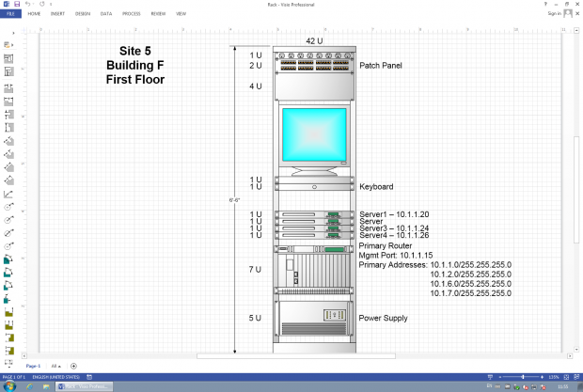Click the Page-1 page tab

tap(33, 366)
